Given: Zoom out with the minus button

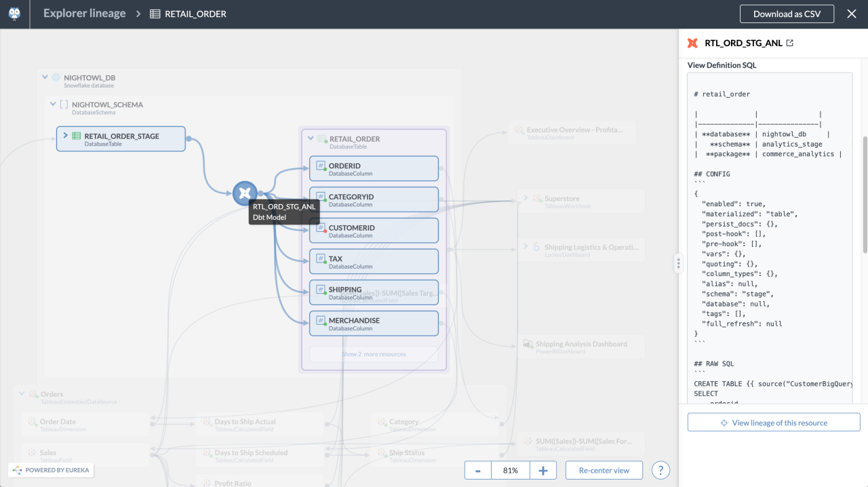Looking at the screenshot, I should [478, 470].
